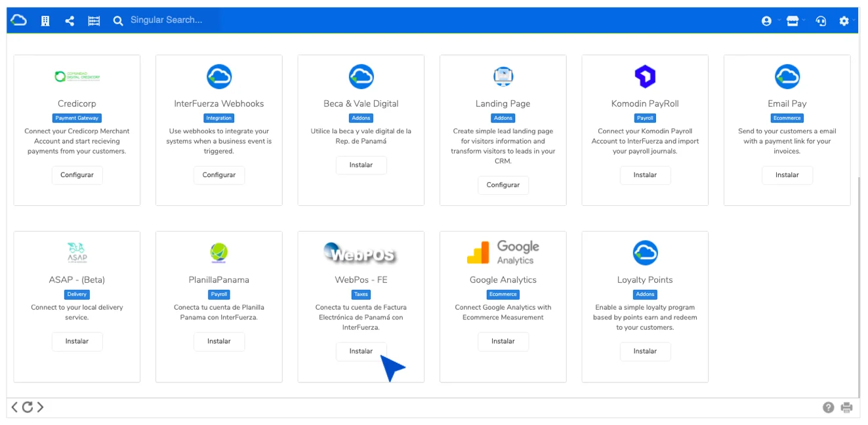Click the Addons tag on Loyalty Points
Screen dimensions: 868x425
tap(645, 294)
